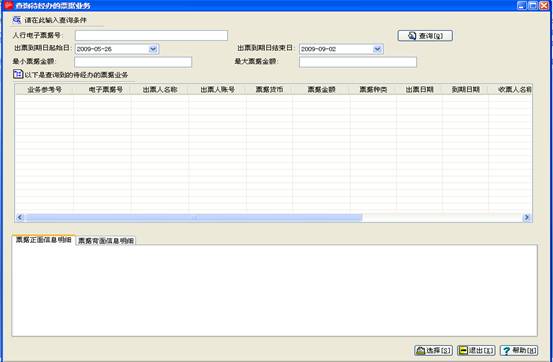Screen dimensions: 553x362
Task: Click the 退出 exit button
Action: click(476, 350)
